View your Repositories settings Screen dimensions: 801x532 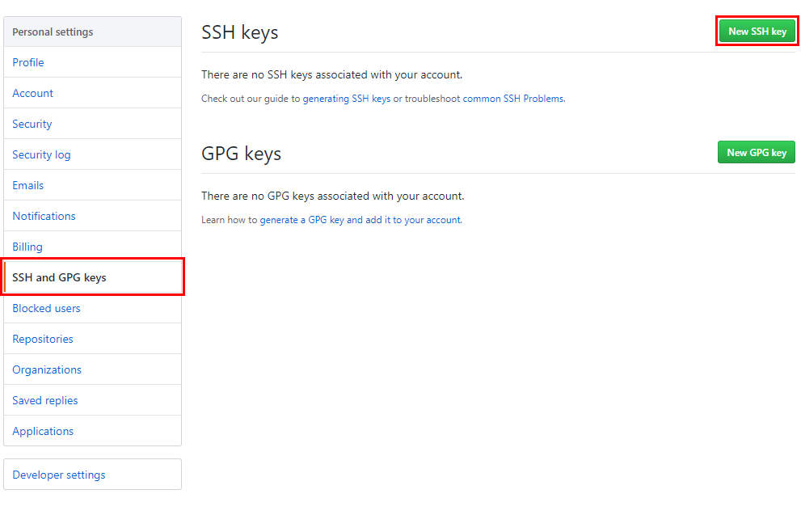[x=42, y=339]
